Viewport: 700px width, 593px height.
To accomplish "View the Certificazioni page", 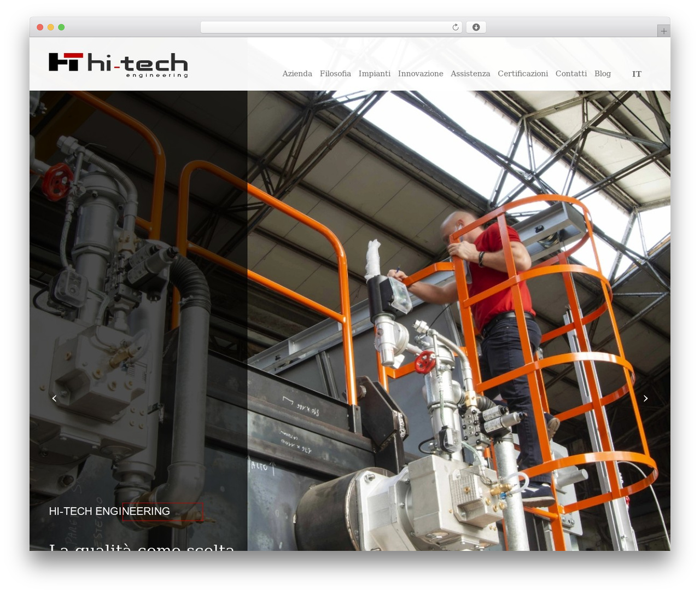I will point(523,74).
